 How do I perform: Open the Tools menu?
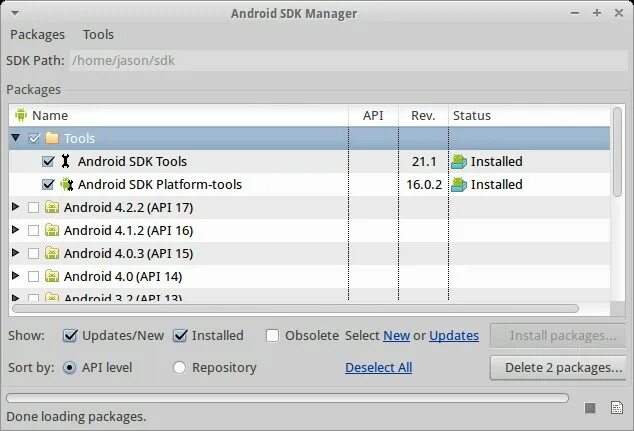(98, 34)
